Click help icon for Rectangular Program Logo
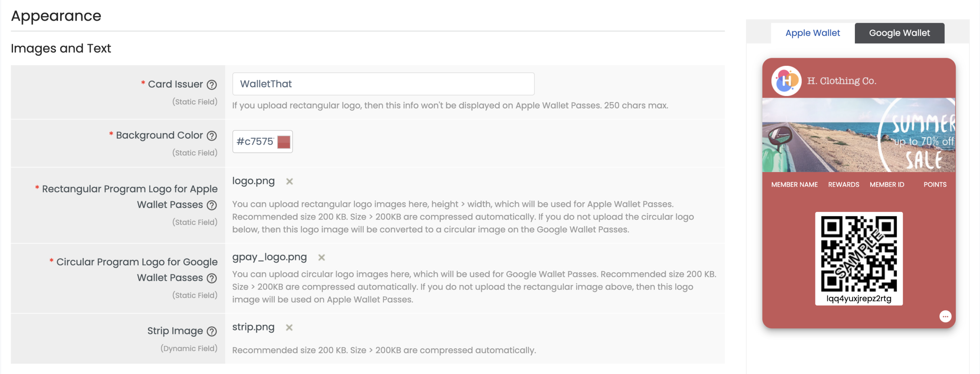 pos(212,205)
